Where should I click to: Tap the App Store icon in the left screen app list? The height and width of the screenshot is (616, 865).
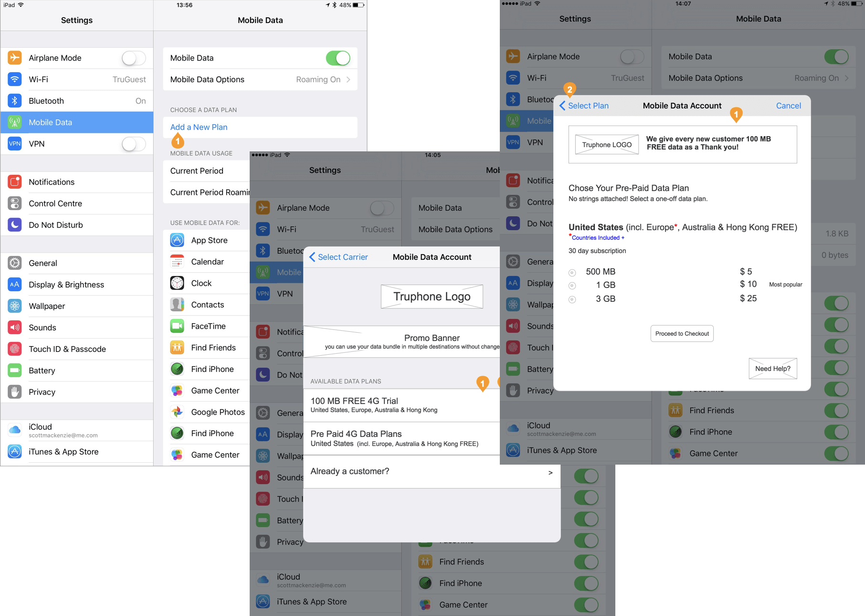click(177, 240)
